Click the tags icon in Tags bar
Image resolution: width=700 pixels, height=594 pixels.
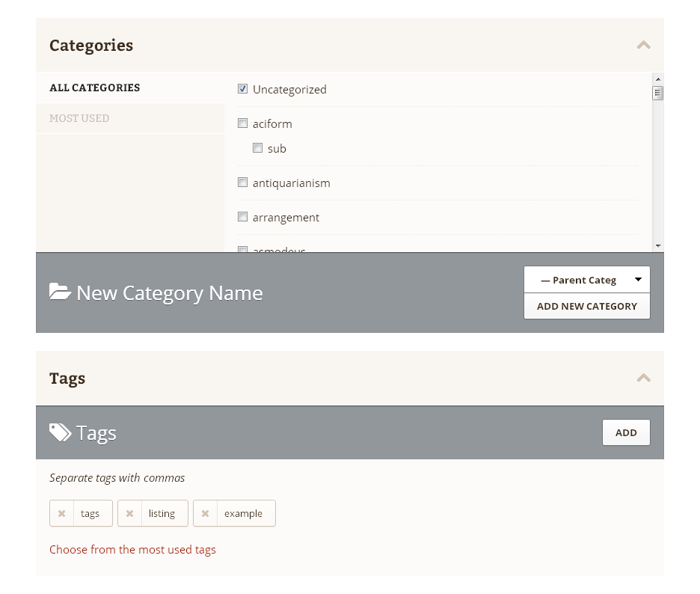pos(60,432)
